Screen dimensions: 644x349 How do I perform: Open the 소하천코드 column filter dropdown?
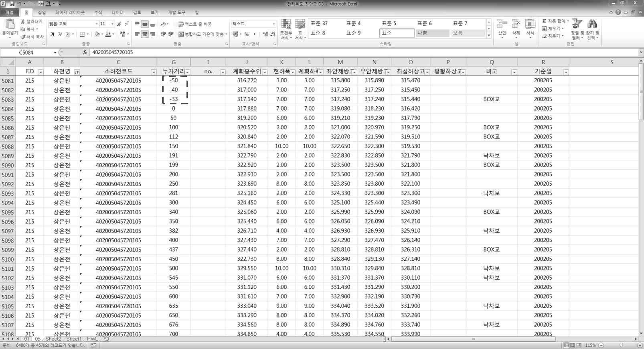tap(154, 72)
